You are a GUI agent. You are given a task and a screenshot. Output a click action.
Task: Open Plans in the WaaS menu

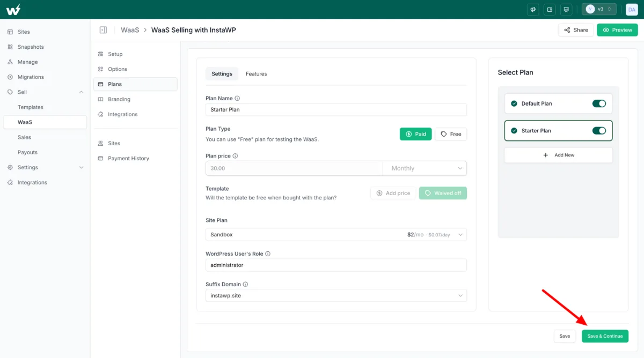tap(135, 84)
